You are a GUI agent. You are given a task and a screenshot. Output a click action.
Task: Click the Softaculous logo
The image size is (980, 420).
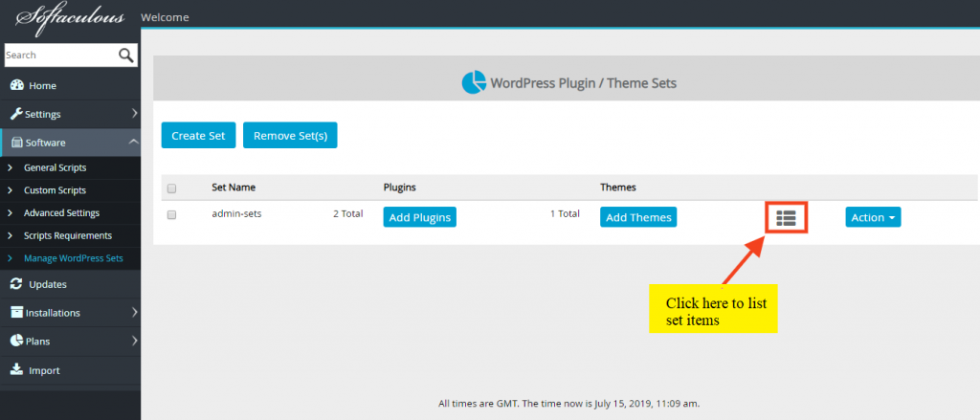70,17
